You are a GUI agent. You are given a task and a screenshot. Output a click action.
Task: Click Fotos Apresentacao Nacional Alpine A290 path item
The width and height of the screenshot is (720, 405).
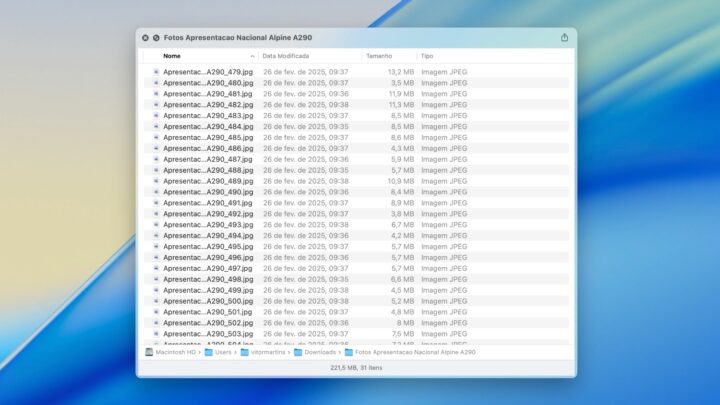416,352
